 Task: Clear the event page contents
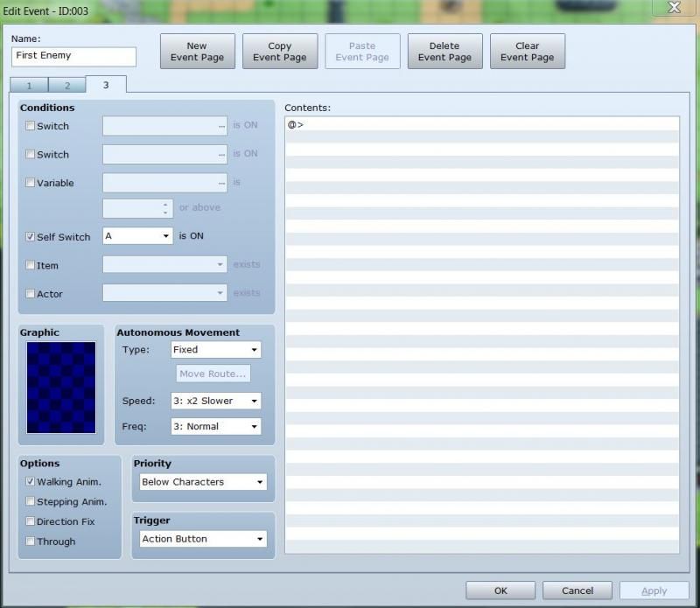point(527,52)
